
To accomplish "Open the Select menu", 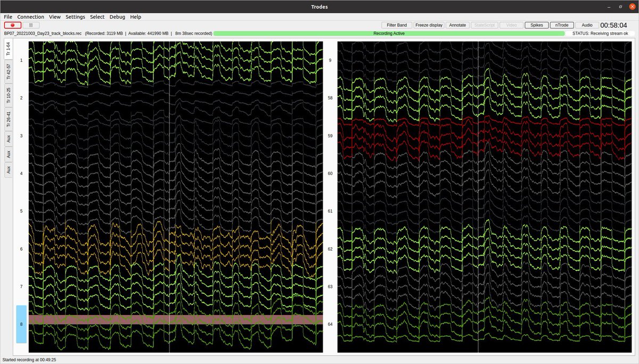I will 97,16.
